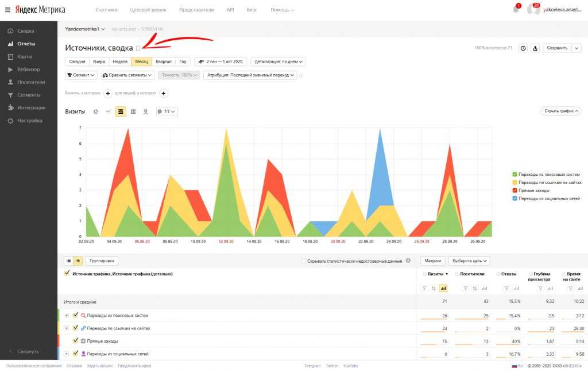Screen dimensions: 588x372
Task: Switch chart to line view
Action: (108, 112)
